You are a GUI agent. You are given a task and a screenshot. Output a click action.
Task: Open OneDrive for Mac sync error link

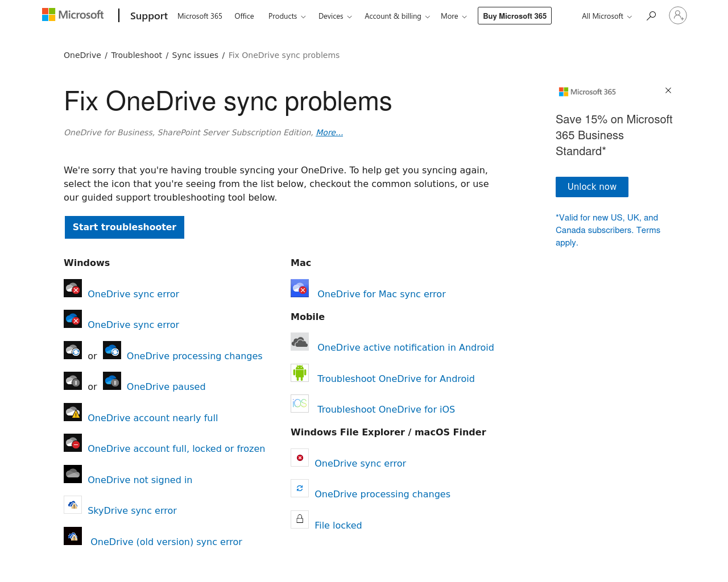coord(382,294)
